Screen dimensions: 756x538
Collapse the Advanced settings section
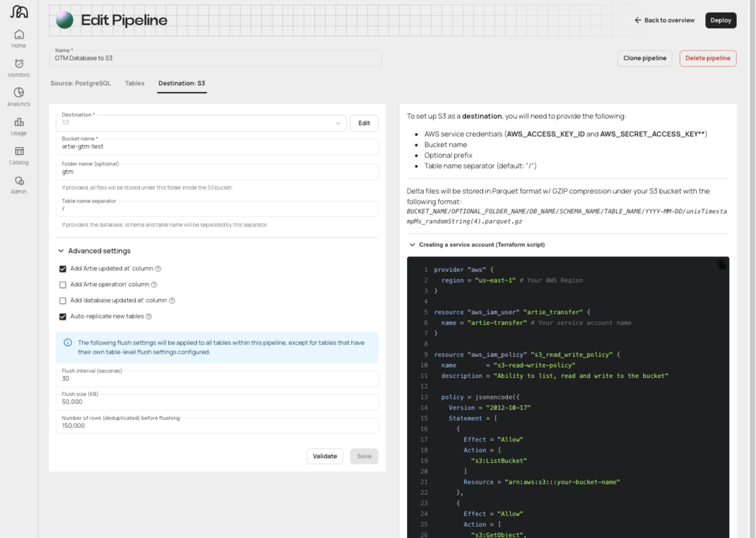click(61, 251)
